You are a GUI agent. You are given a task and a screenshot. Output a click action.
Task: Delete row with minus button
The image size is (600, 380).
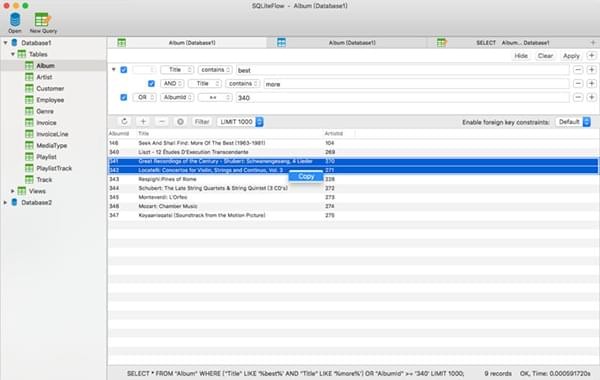[162, 122]
